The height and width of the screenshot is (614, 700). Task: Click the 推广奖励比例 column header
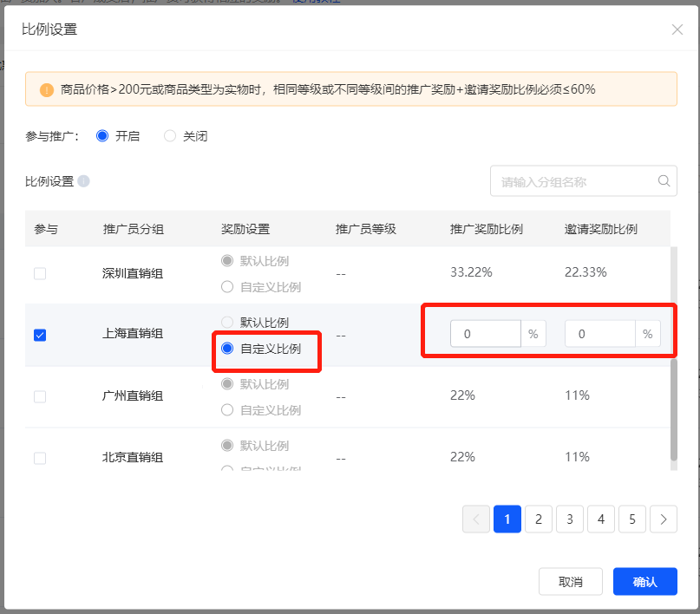486,229
